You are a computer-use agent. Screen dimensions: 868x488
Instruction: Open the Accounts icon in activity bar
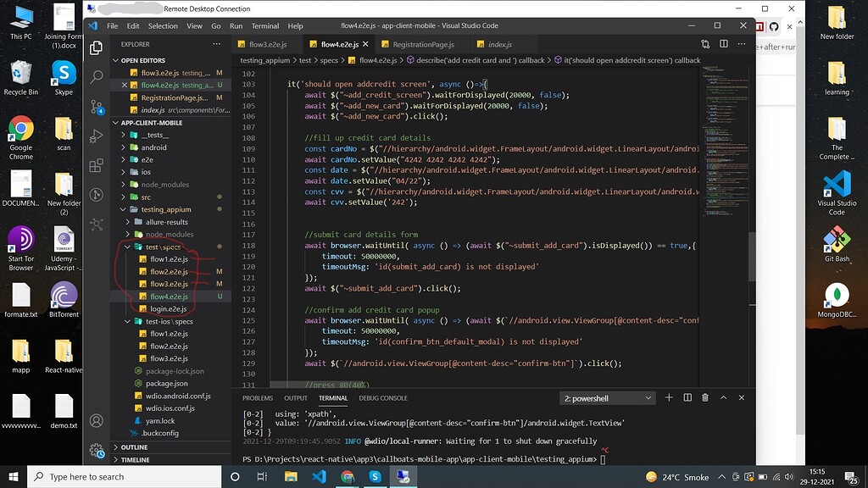click(x=97, y=421)
